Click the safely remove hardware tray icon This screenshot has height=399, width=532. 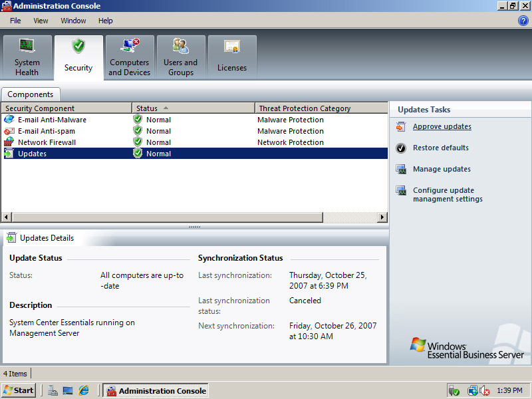[454, 391]
